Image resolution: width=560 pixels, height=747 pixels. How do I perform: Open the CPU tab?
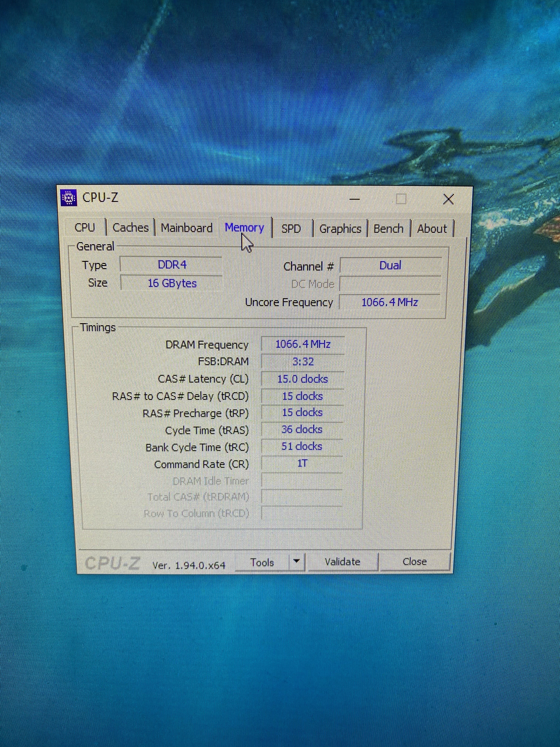click(x=85, y=228)
